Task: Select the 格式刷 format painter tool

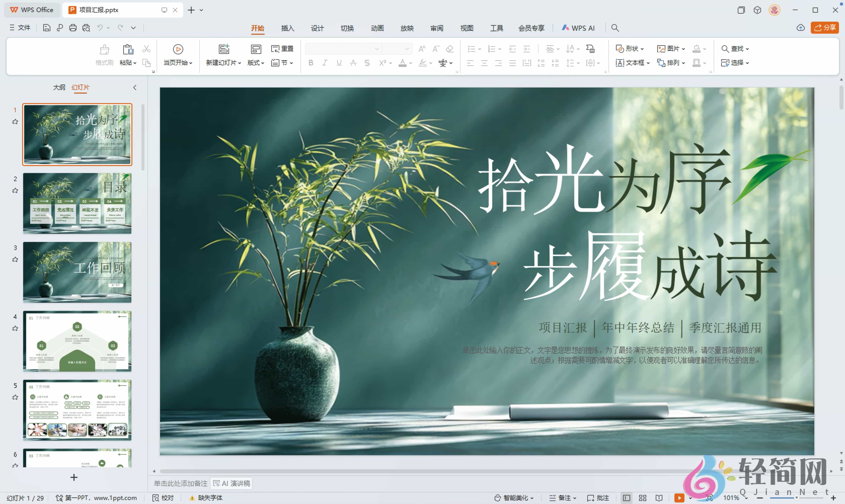Action: (104, 55)
